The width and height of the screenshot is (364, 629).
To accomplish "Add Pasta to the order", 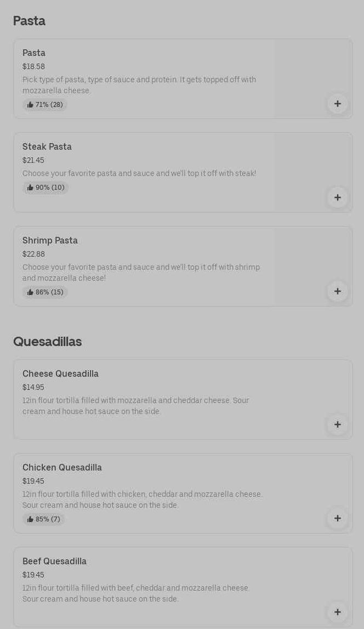I will tap(338, 104).
